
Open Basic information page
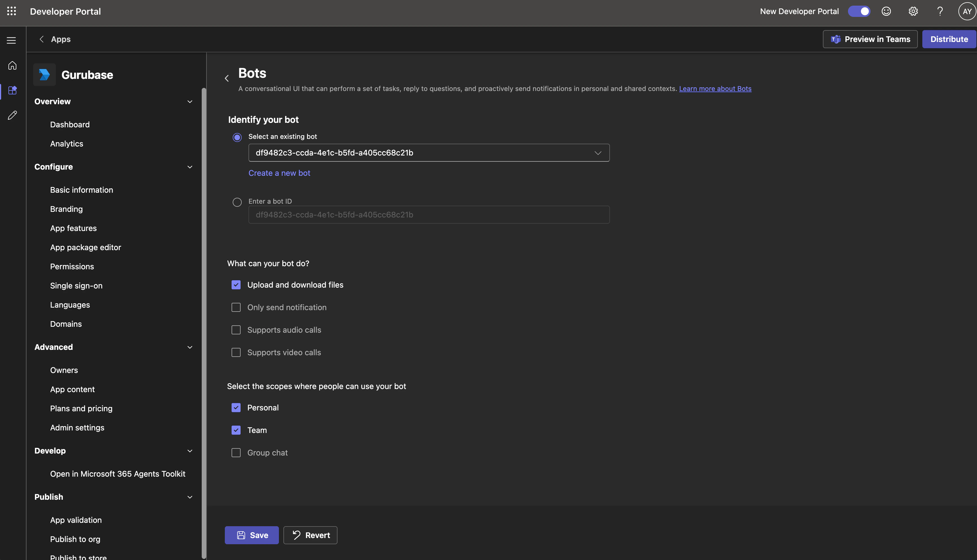(x=81, y=190)
